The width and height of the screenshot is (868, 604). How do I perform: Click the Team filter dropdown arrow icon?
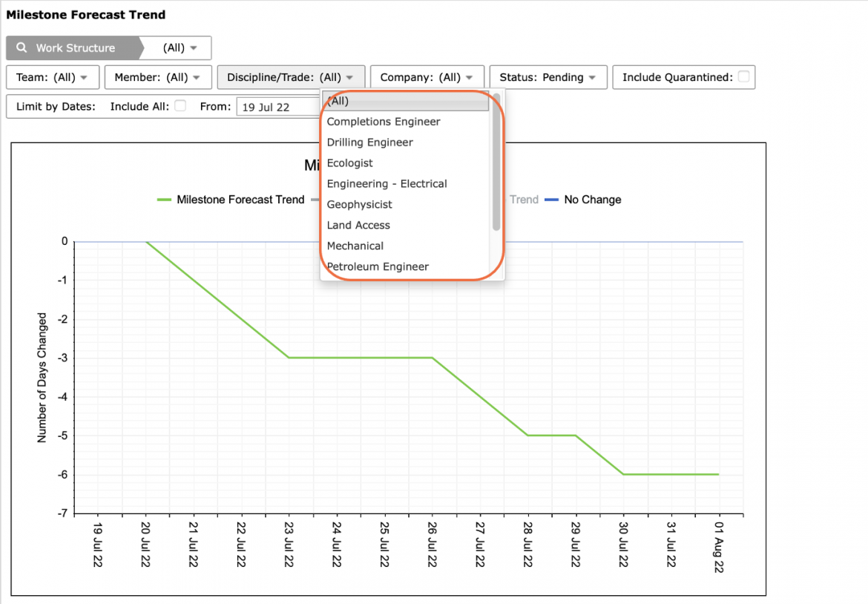pos(84,77)
